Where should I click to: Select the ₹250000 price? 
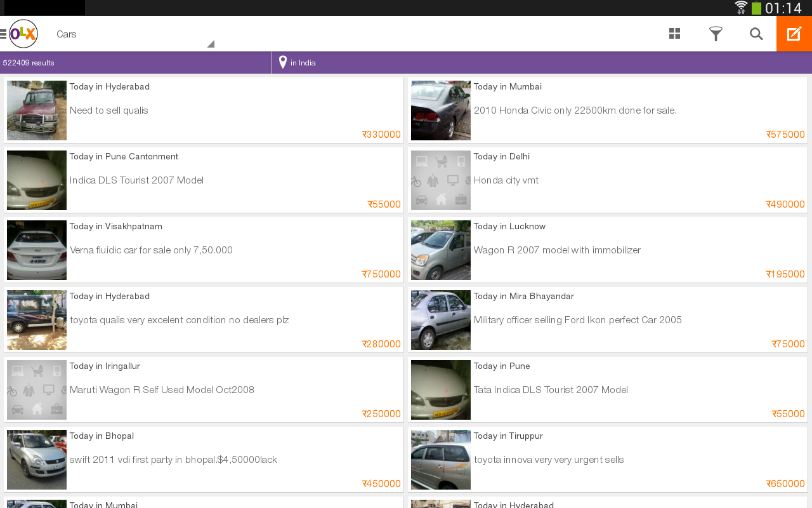click(381, 414)
